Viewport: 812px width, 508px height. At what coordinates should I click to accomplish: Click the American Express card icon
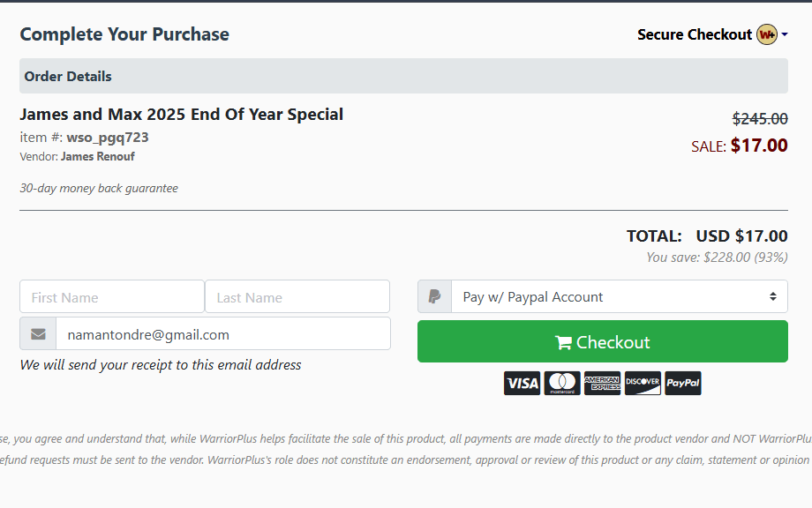tap(602, 383)
